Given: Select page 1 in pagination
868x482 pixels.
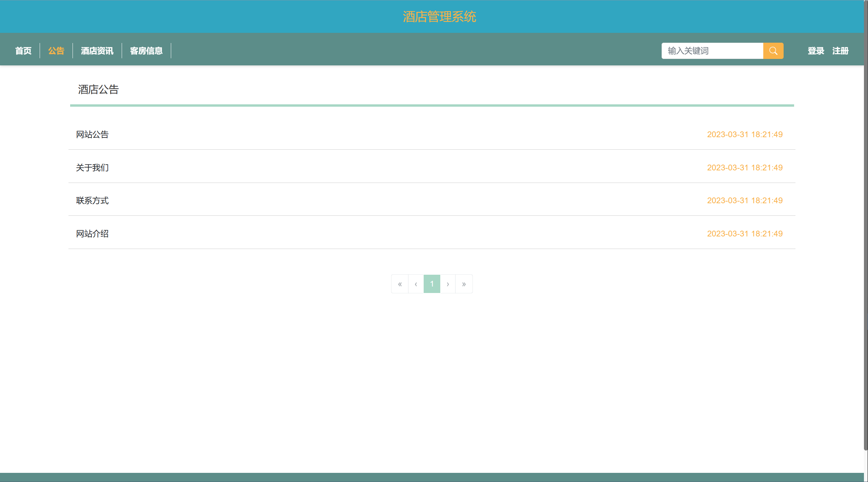Looking at the screenshot, I should pyautogui.click(x=432, y=284).
